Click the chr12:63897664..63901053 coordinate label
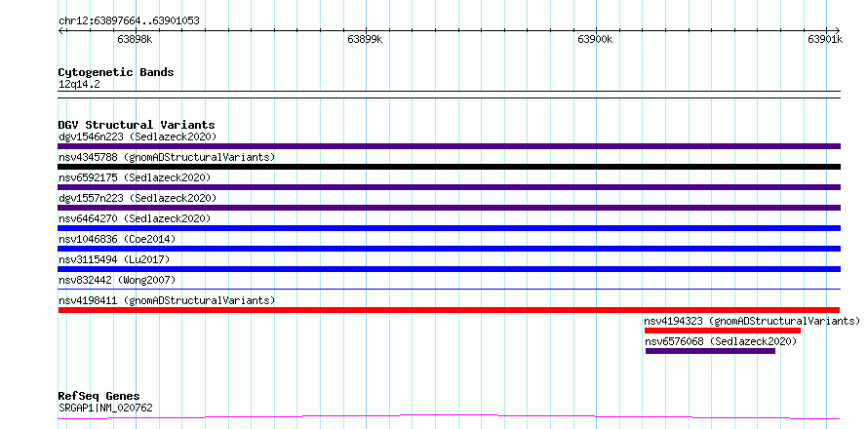Image resolution: width=868 pixels, height=429 pixels. 129,21
